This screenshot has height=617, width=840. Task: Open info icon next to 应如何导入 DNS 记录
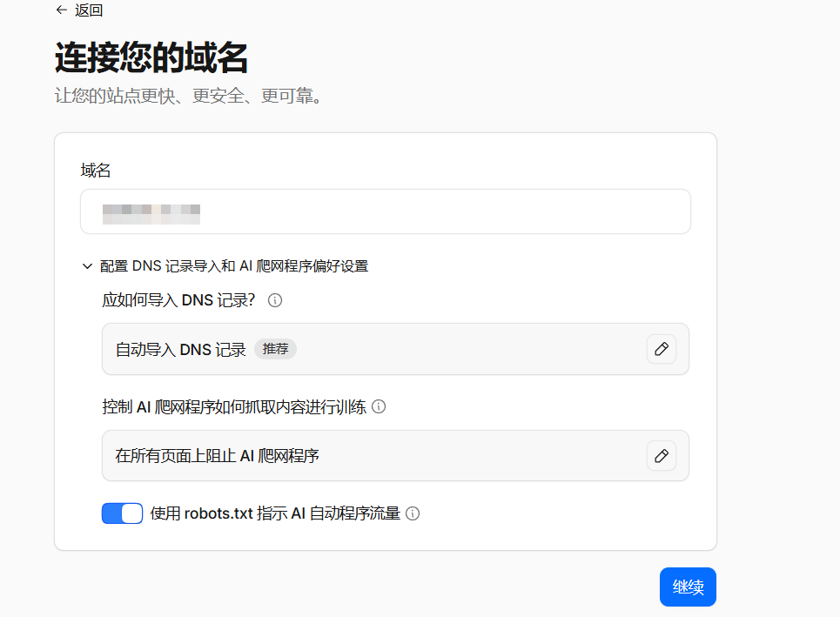pyautogui.click(x=275, y=300)
